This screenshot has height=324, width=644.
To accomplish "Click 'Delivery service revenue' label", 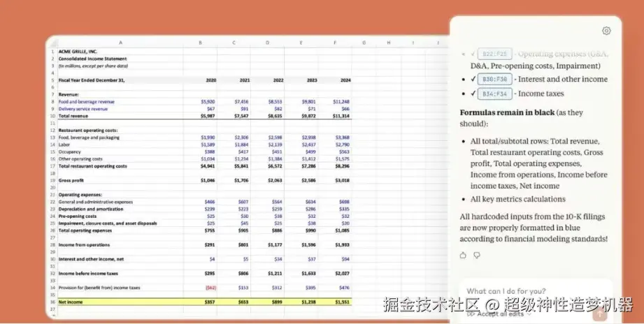I will click(x=83, y=109).
